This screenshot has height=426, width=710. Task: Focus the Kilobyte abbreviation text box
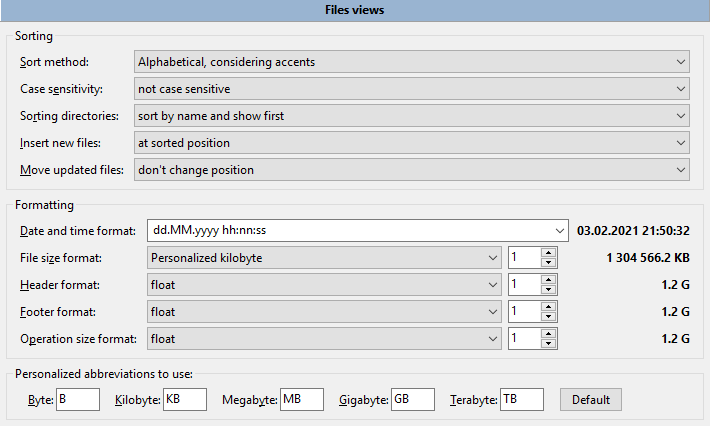coord(184,400)
